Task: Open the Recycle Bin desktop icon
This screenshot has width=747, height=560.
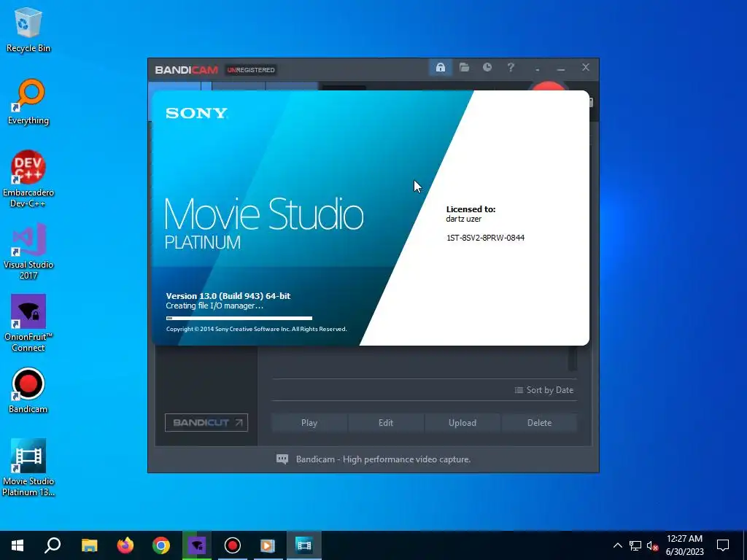Action: (28, 29)
